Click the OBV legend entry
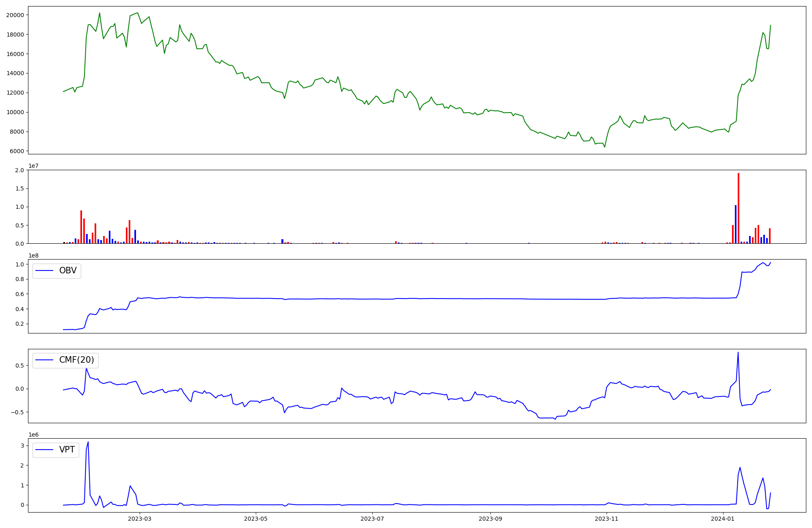 point(57,270)
